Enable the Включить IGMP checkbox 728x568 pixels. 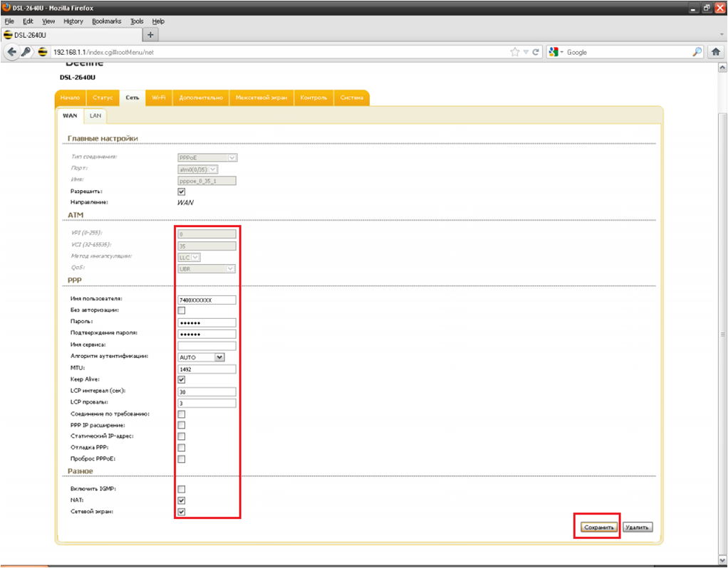click(181, 489)
